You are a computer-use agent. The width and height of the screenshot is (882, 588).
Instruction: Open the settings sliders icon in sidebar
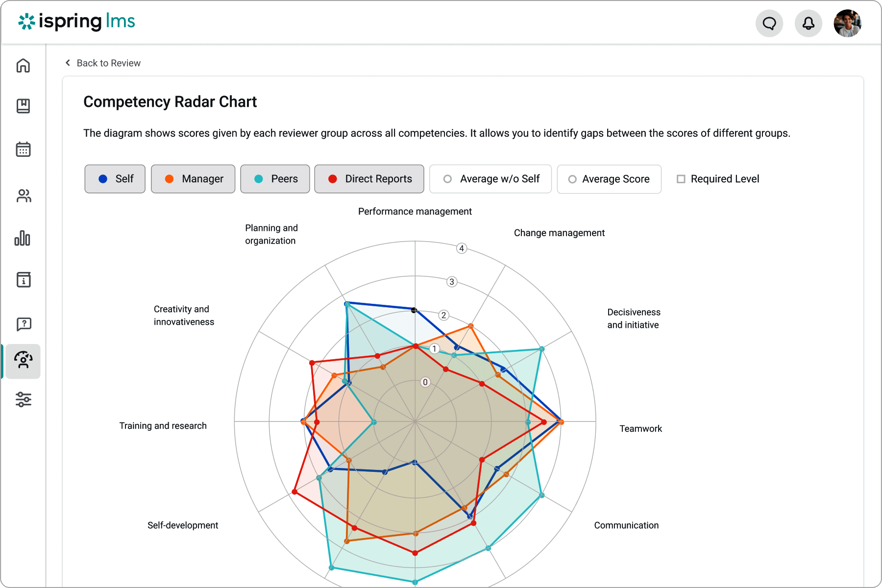(x=24, y=399)
